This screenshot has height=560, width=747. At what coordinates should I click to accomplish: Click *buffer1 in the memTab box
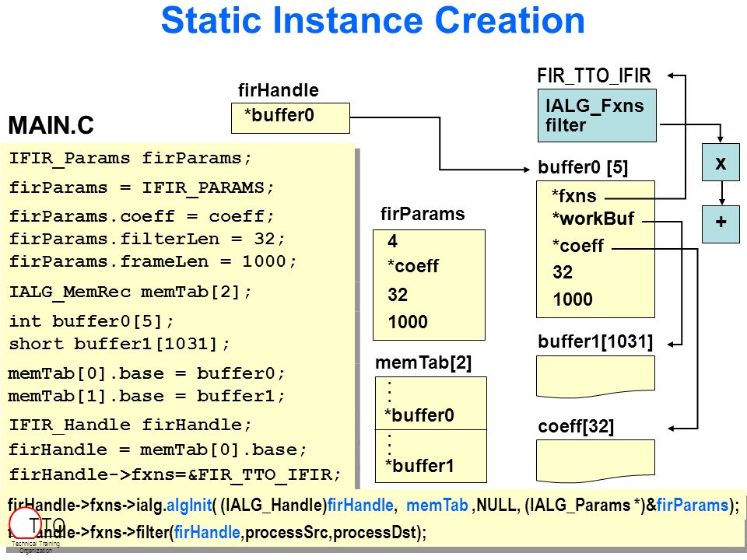pyautogui.click(x=419, y=466)
